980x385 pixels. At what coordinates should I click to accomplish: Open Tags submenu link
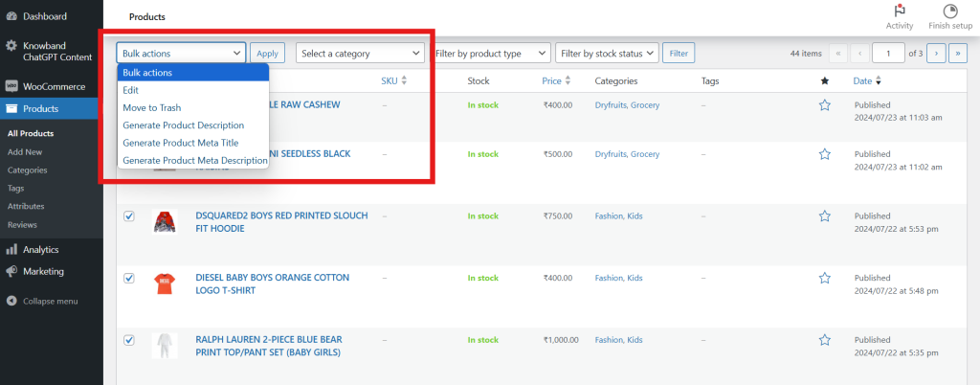[x=16, y=188]
